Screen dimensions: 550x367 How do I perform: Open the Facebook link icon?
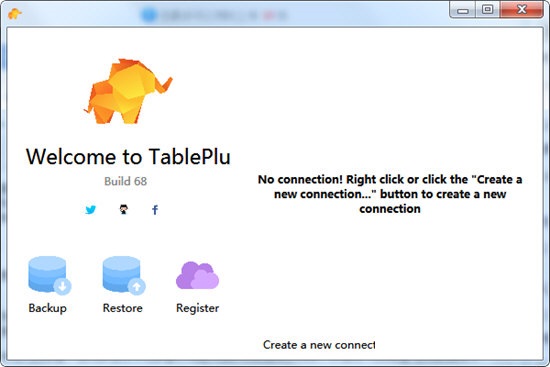pos(155,210)
